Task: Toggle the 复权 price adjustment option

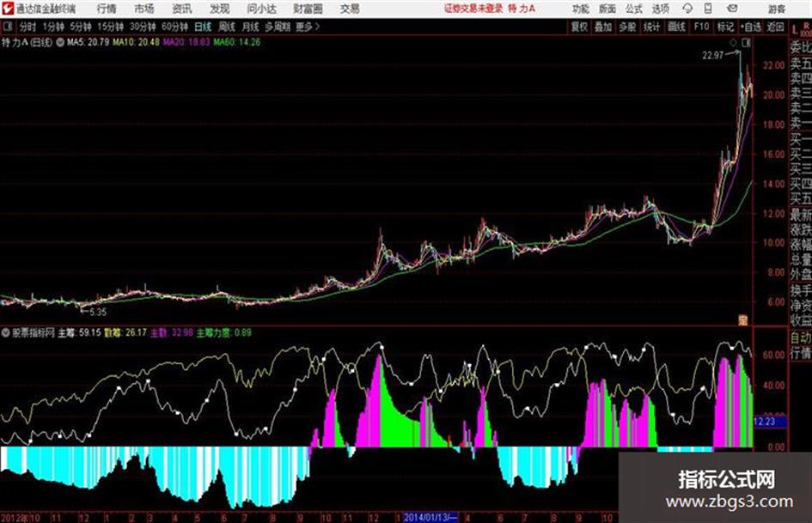Action: pyautogui.click(x=579, y=27)
